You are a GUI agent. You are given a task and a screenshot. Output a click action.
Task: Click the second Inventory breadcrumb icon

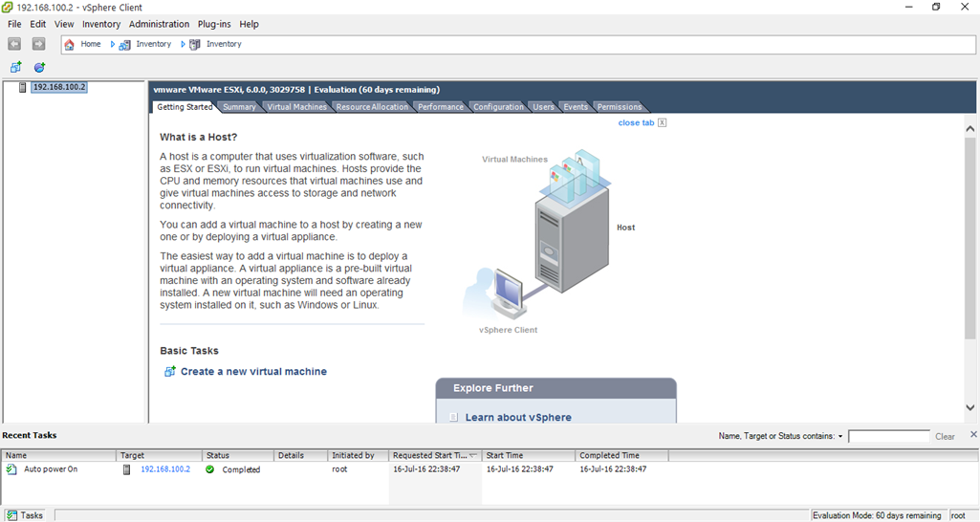(195, 44)
